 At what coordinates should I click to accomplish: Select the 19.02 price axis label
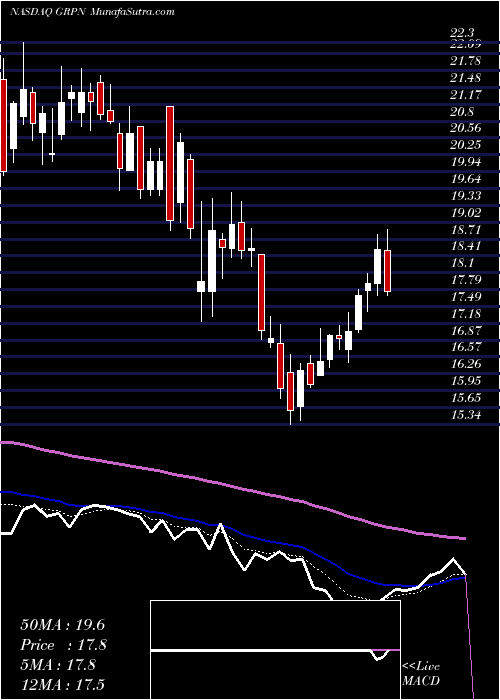coord(466,212)
